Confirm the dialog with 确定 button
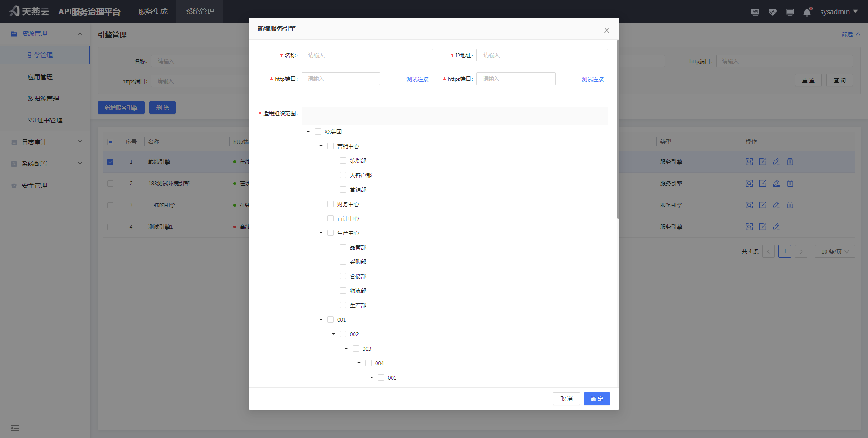 [x=596, y=399]
